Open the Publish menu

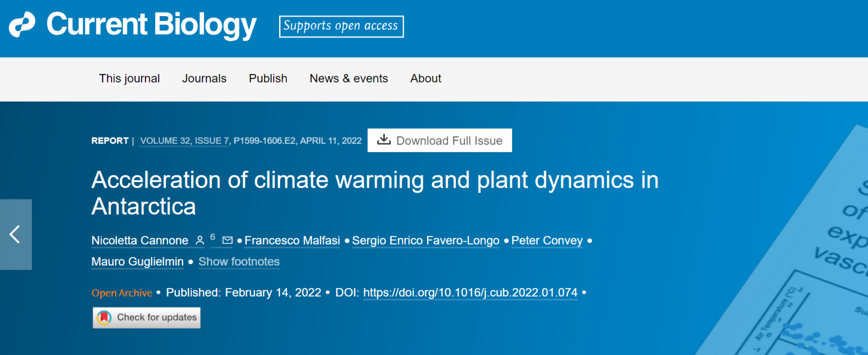coord(268,79)
